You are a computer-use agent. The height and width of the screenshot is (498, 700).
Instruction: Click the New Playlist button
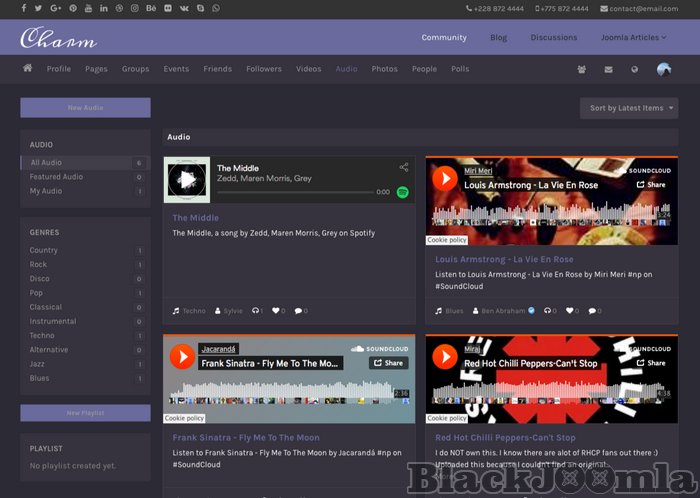(85, 413)
